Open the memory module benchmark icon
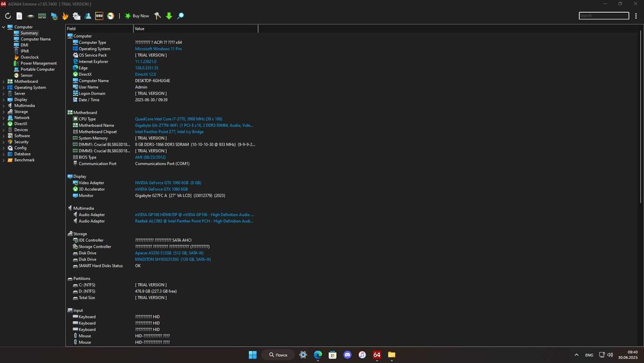The image size is (644, 363). [x=42, y=16]
